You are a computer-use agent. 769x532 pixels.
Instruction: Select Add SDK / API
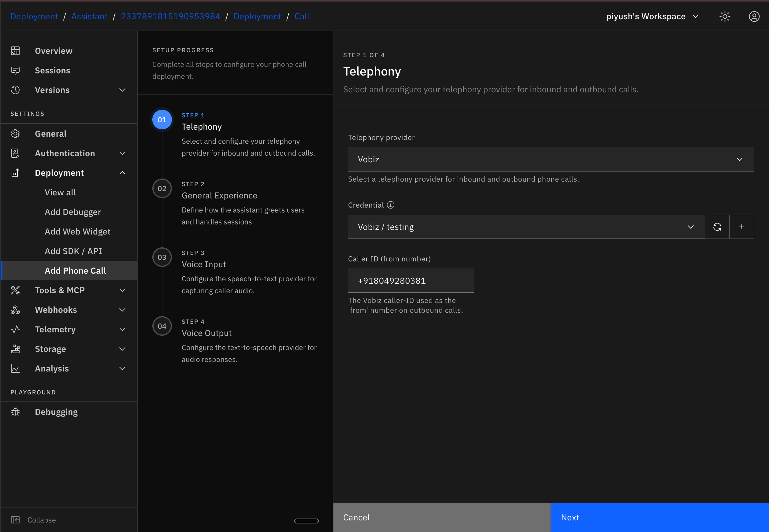tap(69, 251)
